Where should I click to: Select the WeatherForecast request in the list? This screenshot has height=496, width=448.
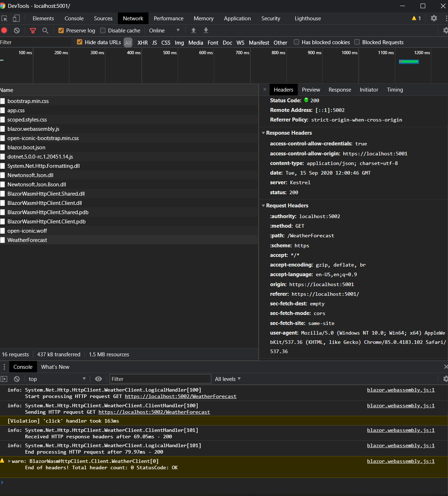tap(27, 240)
